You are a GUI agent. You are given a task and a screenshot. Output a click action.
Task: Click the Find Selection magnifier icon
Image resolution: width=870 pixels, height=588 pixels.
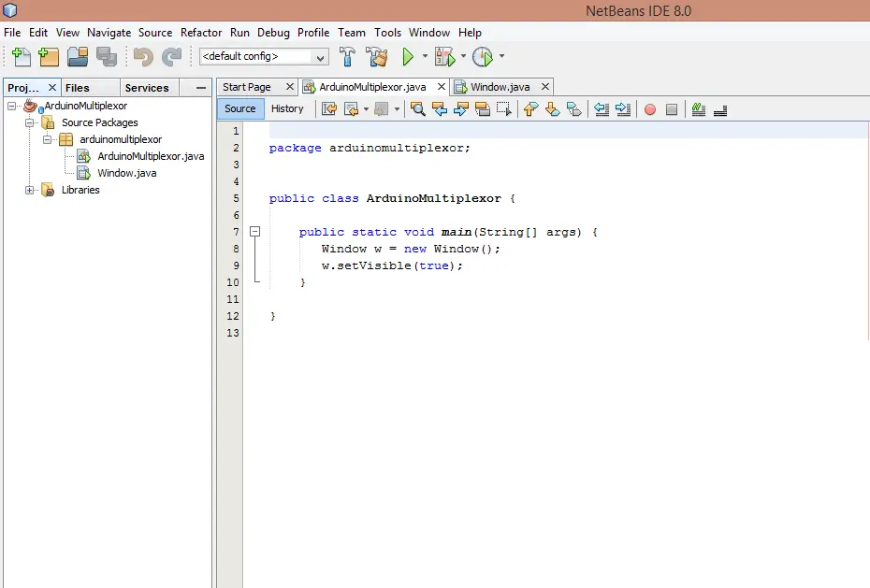point(417,109)
